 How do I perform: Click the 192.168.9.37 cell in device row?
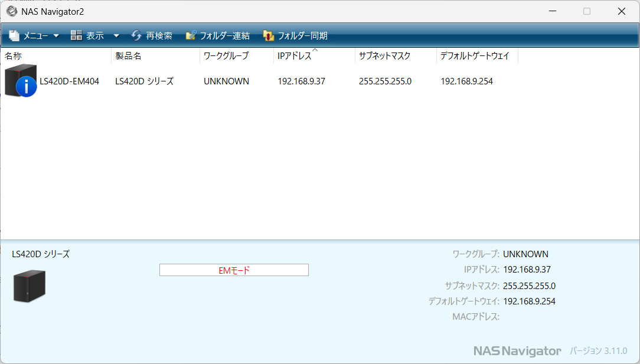click(302, 81)
